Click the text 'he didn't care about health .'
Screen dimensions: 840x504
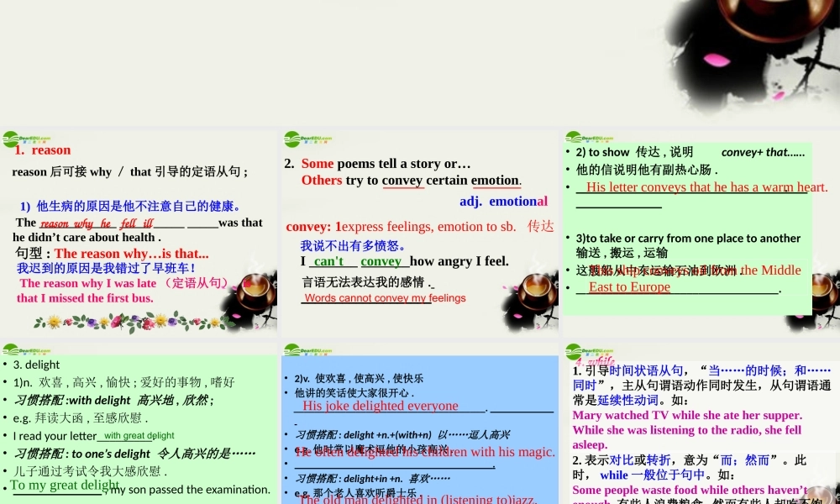click(87, 237)
